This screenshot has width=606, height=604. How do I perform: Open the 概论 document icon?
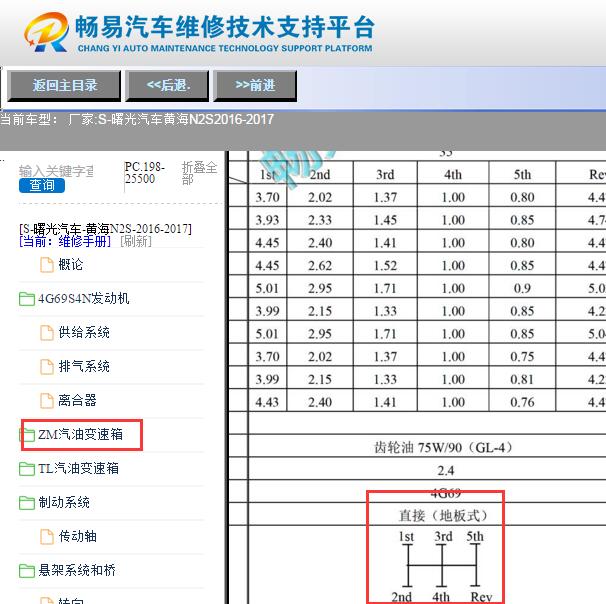coord(47,265)
